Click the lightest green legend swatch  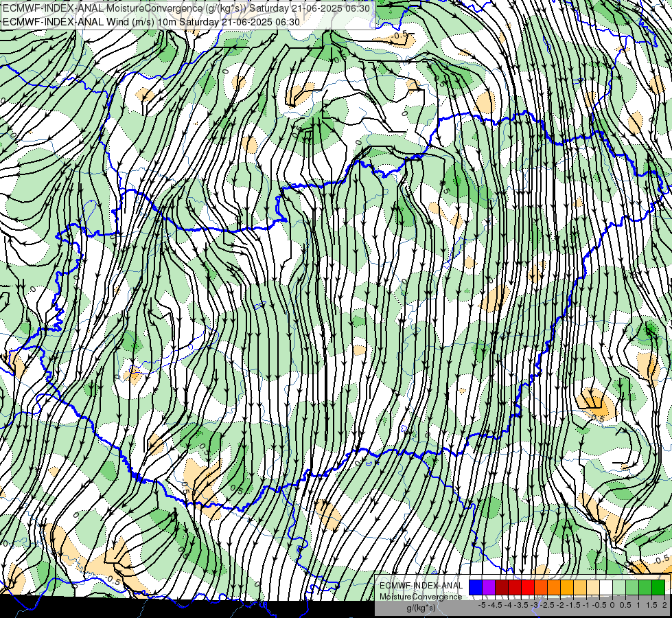coord(619,587)
